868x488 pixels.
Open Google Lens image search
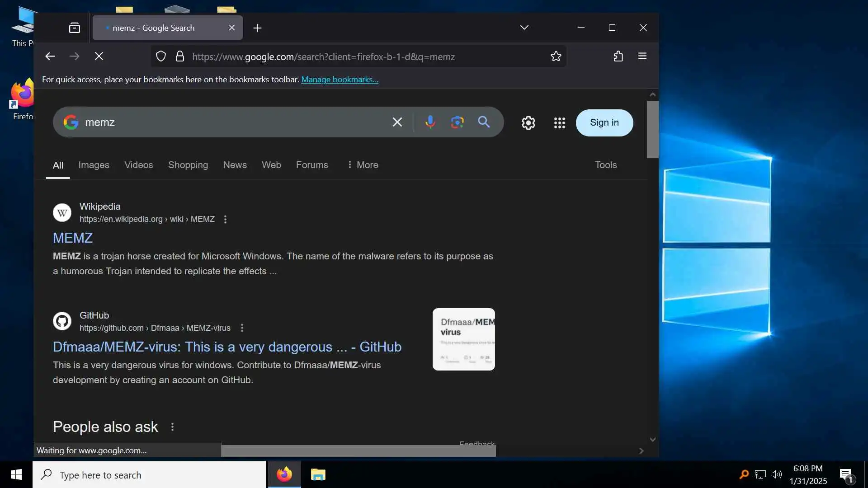point(457,122)
